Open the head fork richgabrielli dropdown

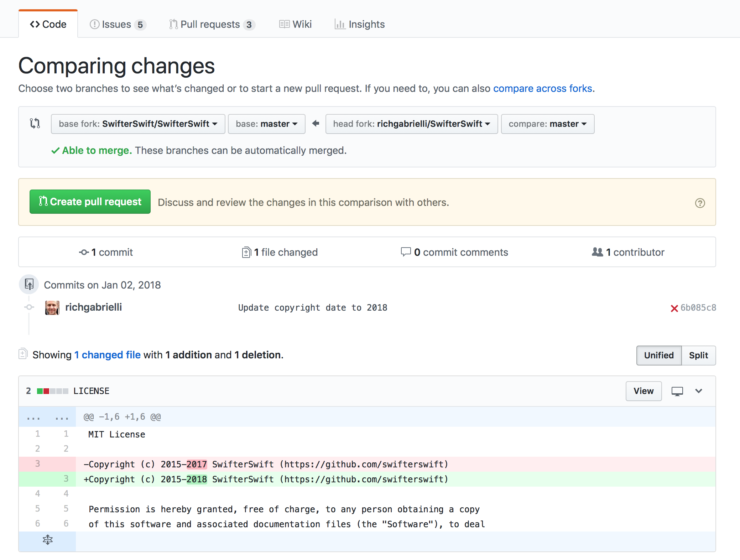click(x=411, y=124)
